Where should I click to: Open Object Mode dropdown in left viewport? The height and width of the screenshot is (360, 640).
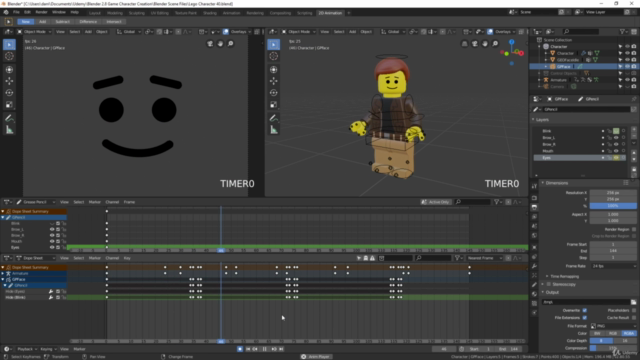pos(34,31)
